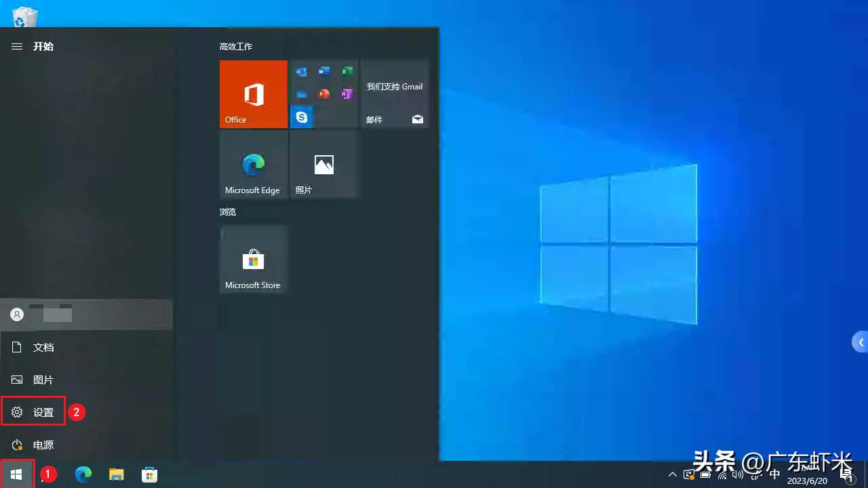The image size is (868, 488).
Task: Launch Word from the Office tile group
Action: (x=324, y=72)
